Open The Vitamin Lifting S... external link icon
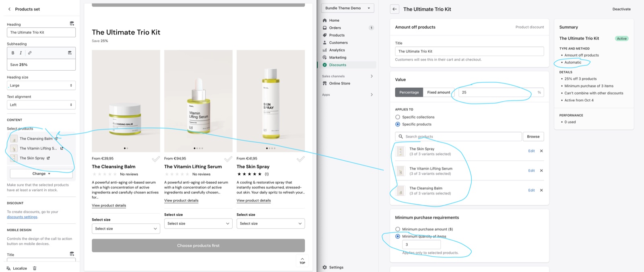 (62, 148)
